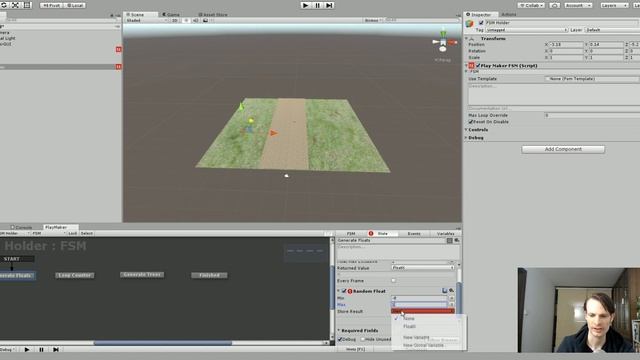Switch to the Asset Store tab
Image resolution: width=640 pixels, height=360 pixels.
coord(213,14)
